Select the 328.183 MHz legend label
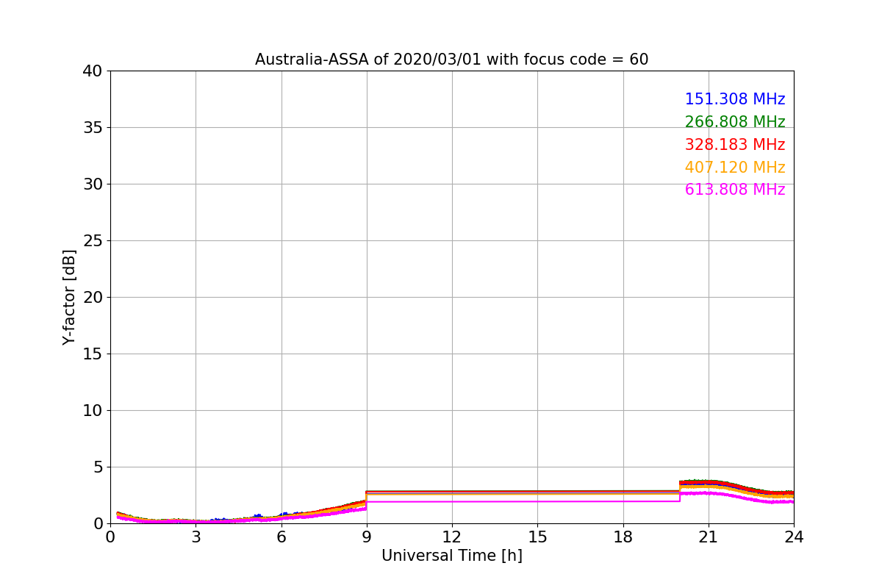This screenshot has height=588, width=882. (735, 145)
